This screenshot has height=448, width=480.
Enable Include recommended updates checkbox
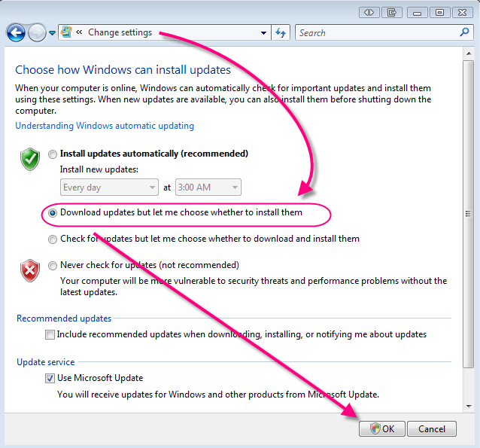click(50, 334)
